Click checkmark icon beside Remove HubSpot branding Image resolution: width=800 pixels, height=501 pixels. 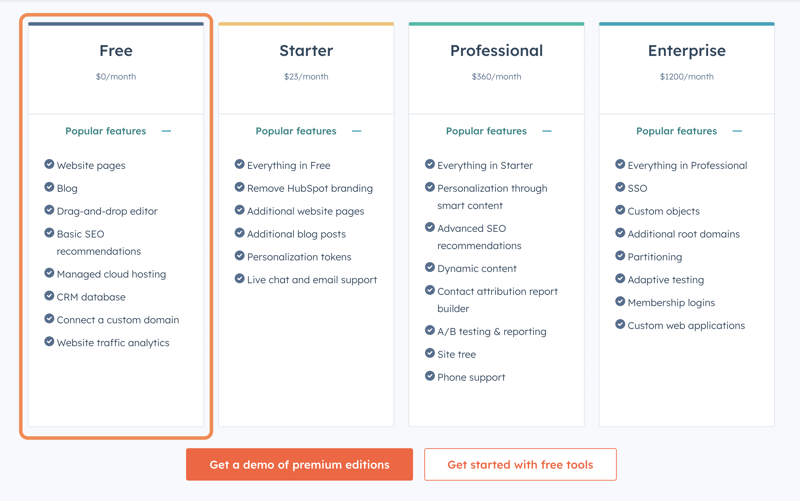(x=239, y=187)
